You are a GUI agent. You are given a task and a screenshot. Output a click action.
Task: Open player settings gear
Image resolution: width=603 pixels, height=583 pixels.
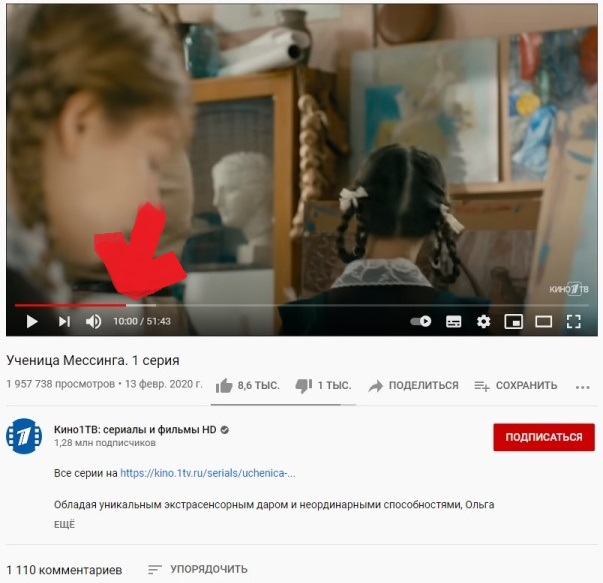483,321
